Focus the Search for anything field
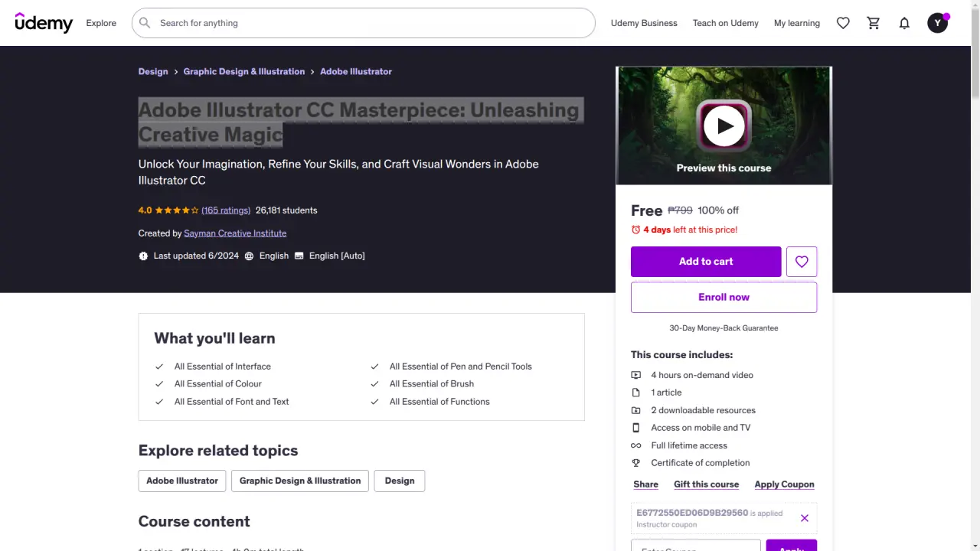The image size is (980, 551). [364, 23]
